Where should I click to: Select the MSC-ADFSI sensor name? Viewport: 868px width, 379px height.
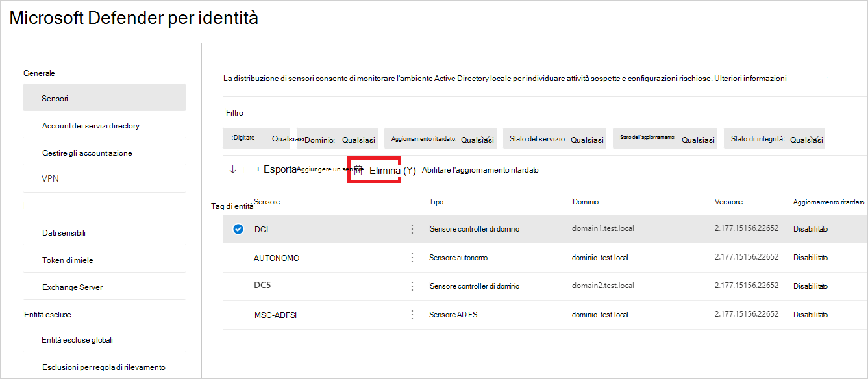tap(275, 315)
